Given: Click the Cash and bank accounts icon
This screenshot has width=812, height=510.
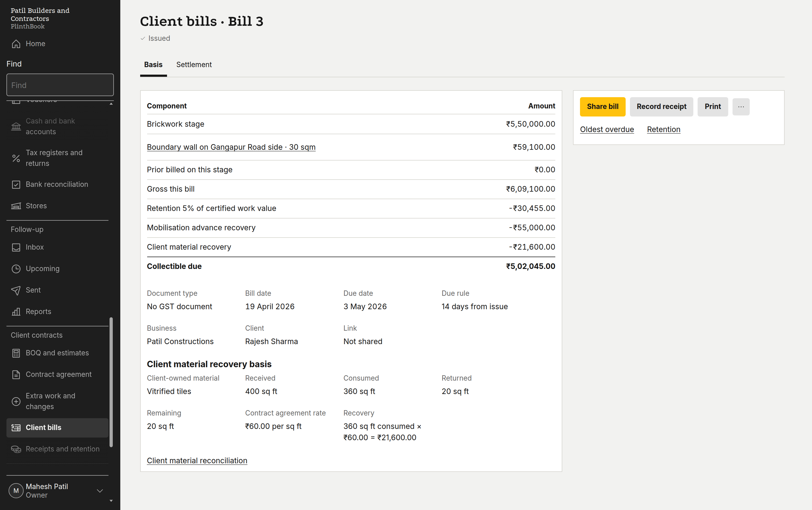Looking at the screenshot, I should pyautogui.click(x=16, y=126).
